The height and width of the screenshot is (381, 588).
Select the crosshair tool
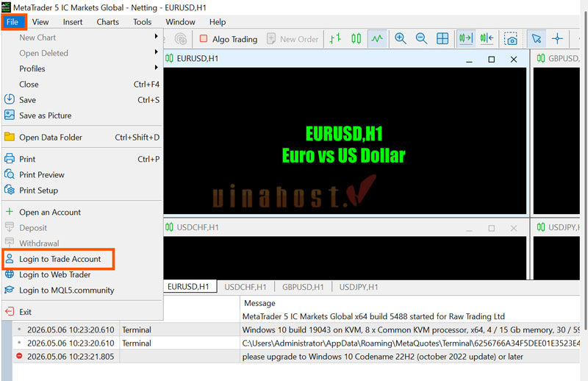coord(557,39)
